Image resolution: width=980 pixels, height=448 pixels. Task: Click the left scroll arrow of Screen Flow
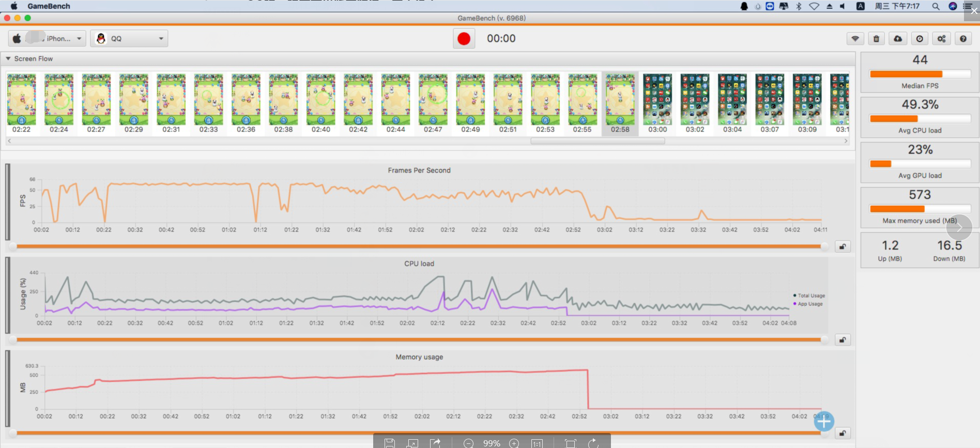9,141
